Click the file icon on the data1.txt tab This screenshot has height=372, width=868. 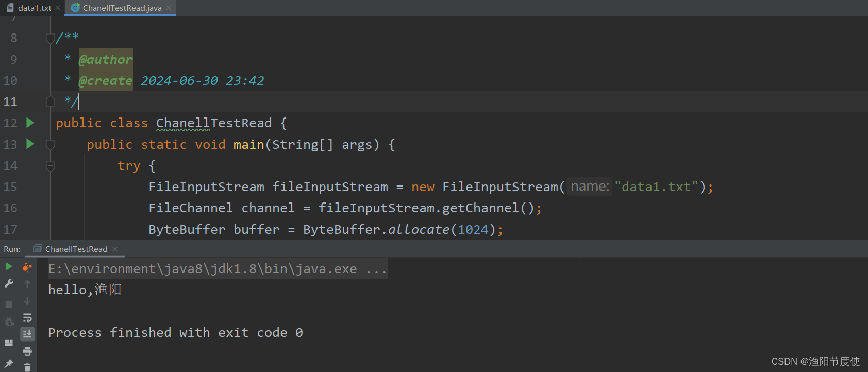pyautogui.click(x=10, y=8)
